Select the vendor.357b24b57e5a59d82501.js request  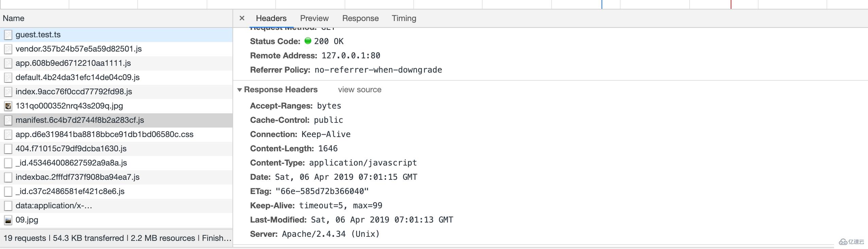coord(116,49)
